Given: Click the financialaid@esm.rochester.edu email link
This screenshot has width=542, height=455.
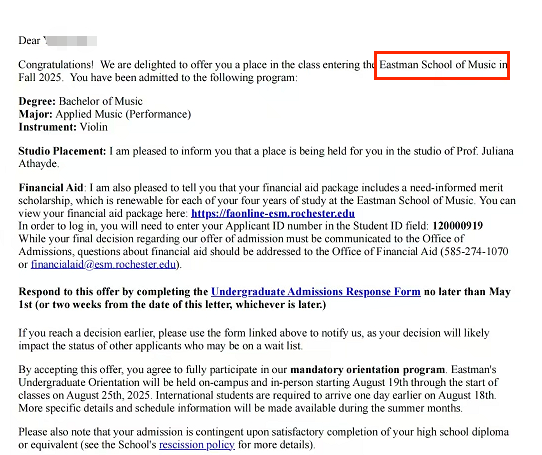Looking at the screenshot, I should coord(103,264).
